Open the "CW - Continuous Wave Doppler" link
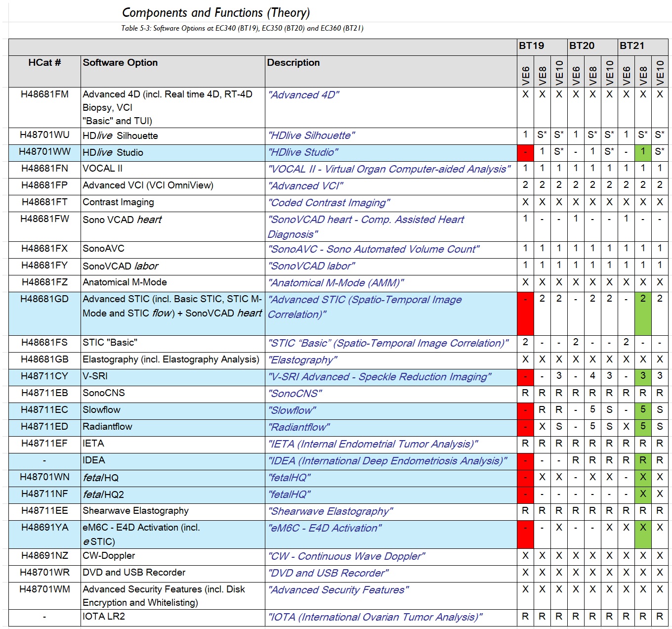 [346, 556]
